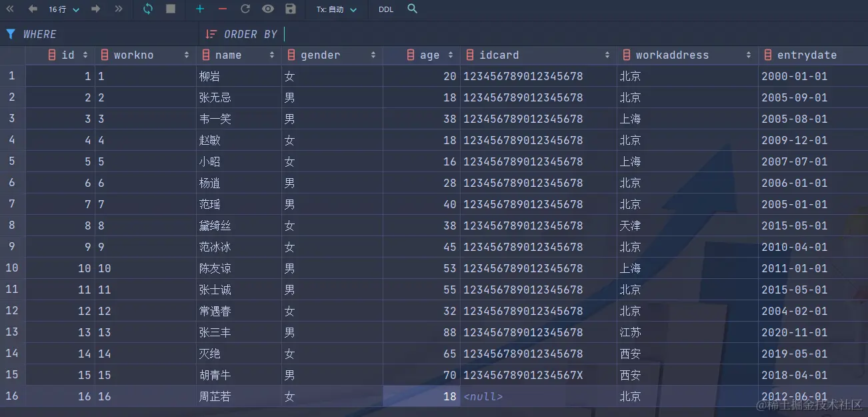Click the name cell 杨逍
868x417 pixels.
point(239,183)
